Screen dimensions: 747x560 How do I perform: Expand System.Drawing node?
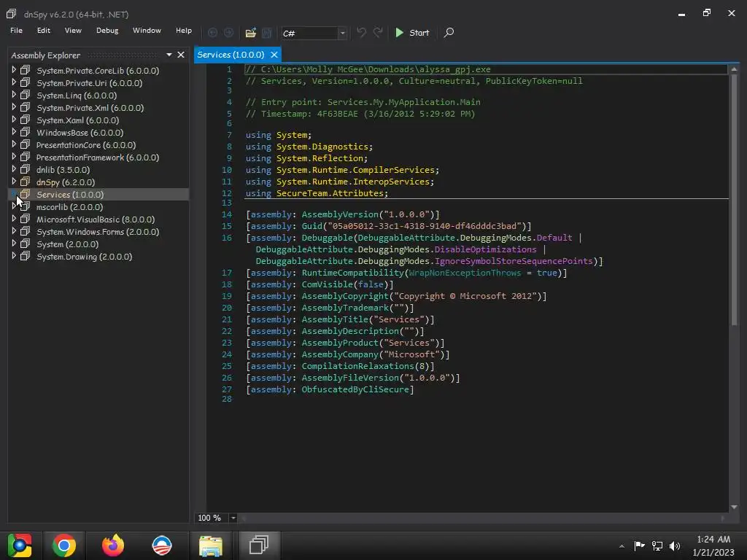(x=14, y=256)
